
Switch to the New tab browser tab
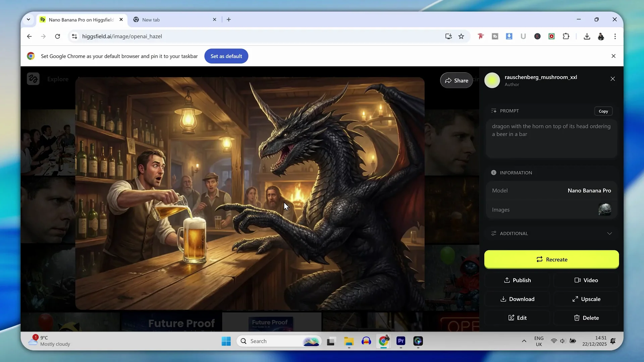(x=151, y=20)
